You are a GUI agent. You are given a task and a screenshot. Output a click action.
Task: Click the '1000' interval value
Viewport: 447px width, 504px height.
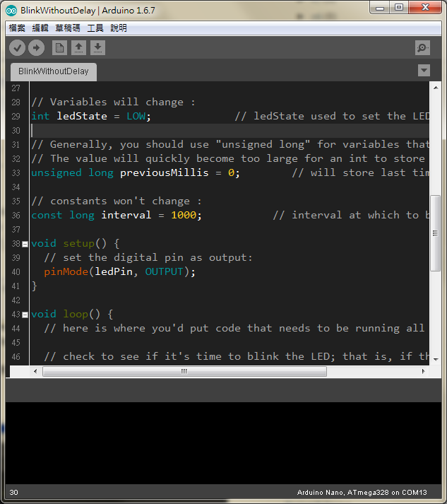pyautogui.click(x=184, y=215)
